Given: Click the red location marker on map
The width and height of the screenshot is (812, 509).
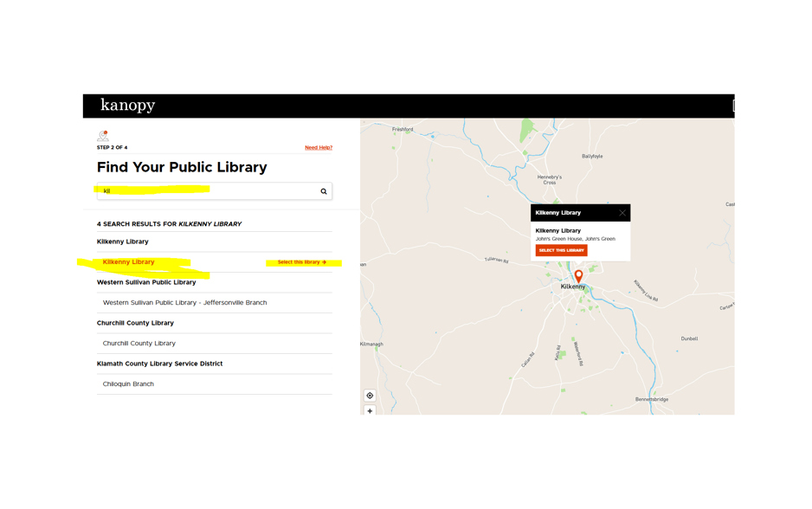Looking at the screenshot, I should (578, 276).
